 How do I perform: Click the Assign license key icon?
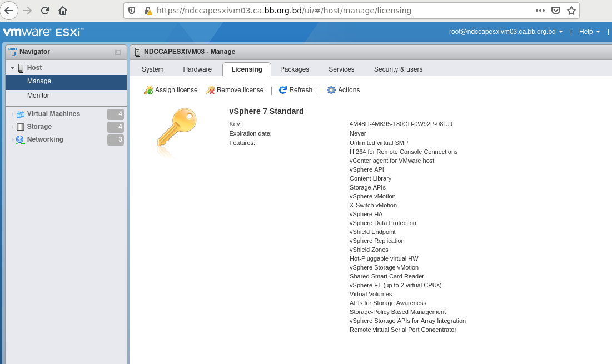click(148, 90)
